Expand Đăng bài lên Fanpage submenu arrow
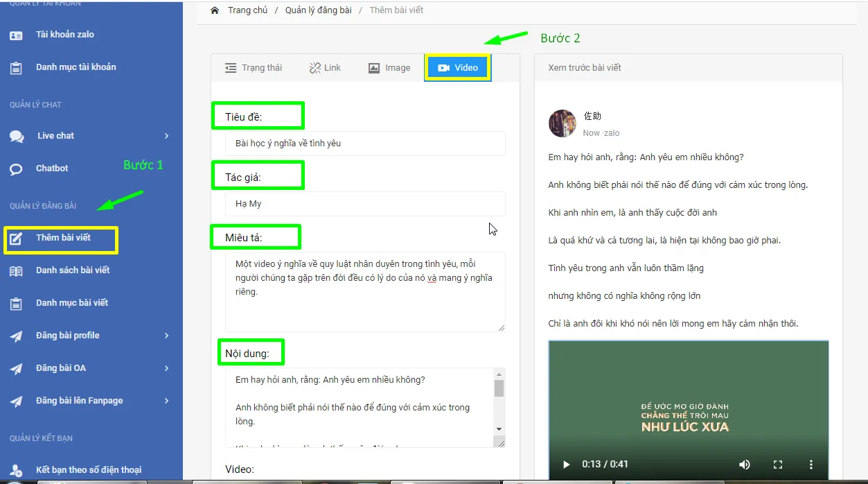 [167, 401]
